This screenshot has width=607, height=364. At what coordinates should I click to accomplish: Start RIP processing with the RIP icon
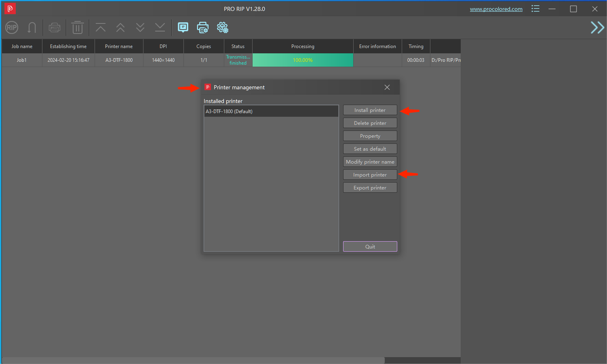tap(11, 27)
